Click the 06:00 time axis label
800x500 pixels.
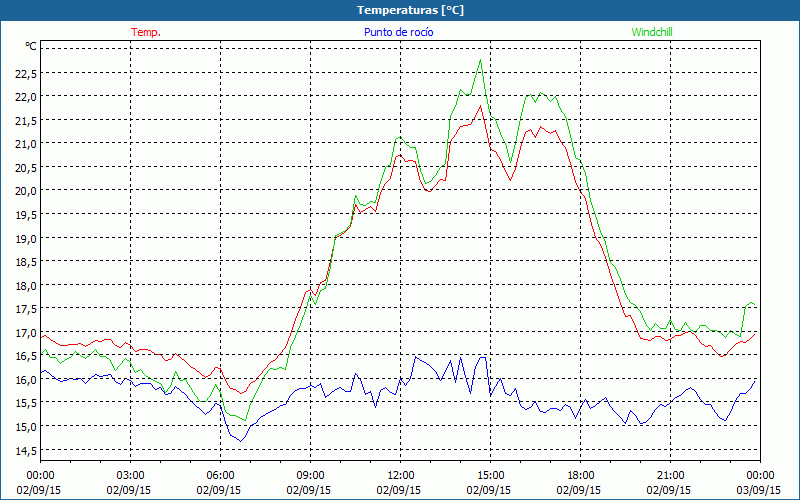(220, 476)
